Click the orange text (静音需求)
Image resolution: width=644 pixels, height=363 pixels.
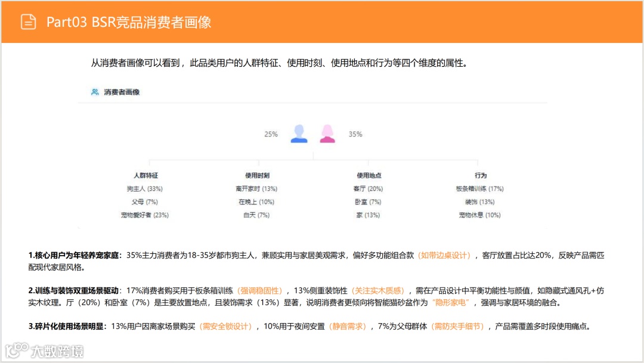coord(348,327)
